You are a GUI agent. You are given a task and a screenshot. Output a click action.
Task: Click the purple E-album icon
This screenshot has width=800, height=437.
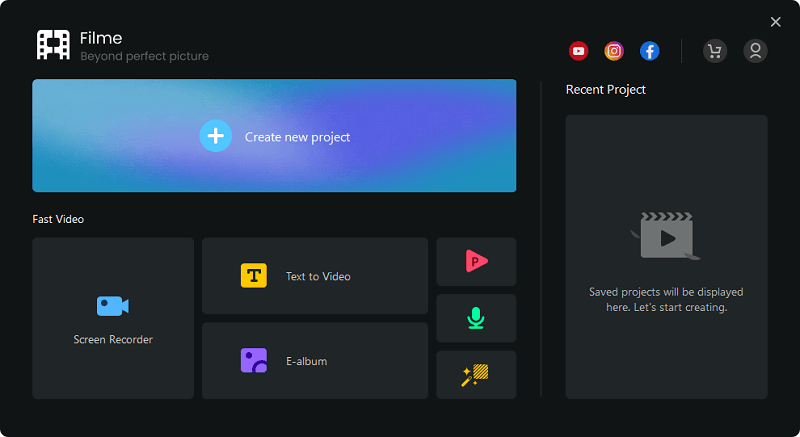254,361
